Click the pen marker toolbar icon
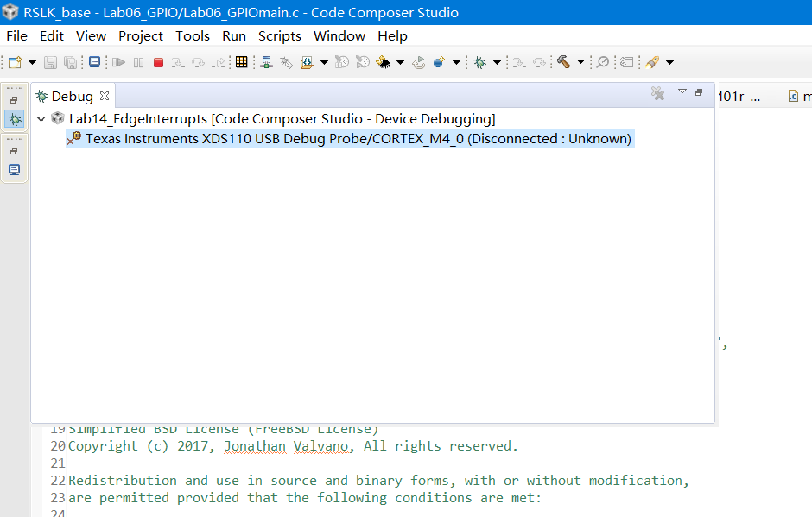 click(652, 63)
